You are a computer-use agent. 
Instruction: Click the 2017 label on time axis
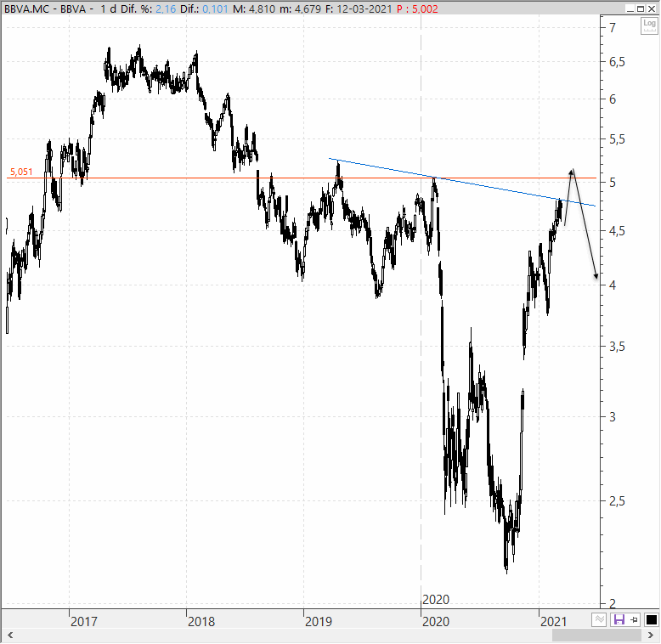pos(83,621)
